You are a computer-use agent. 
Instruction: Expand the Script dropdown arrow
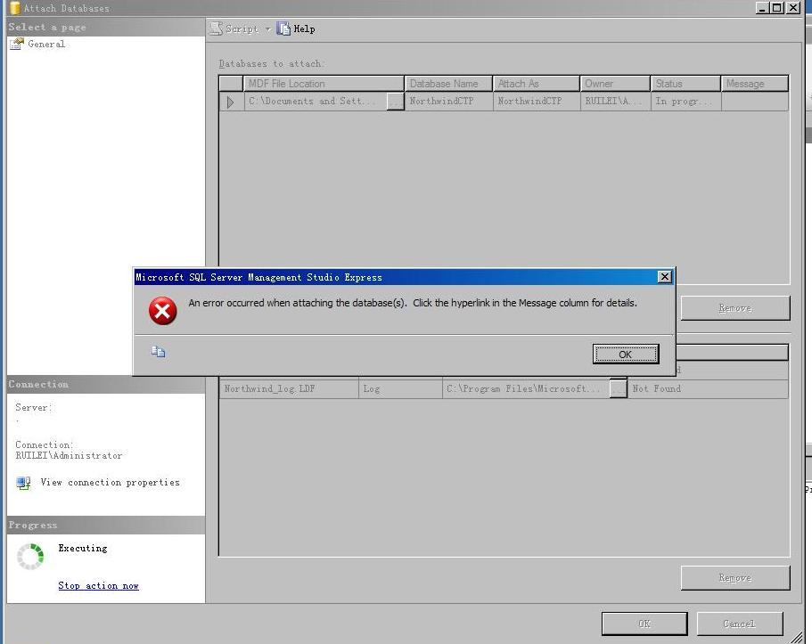(x=267, y=29)
